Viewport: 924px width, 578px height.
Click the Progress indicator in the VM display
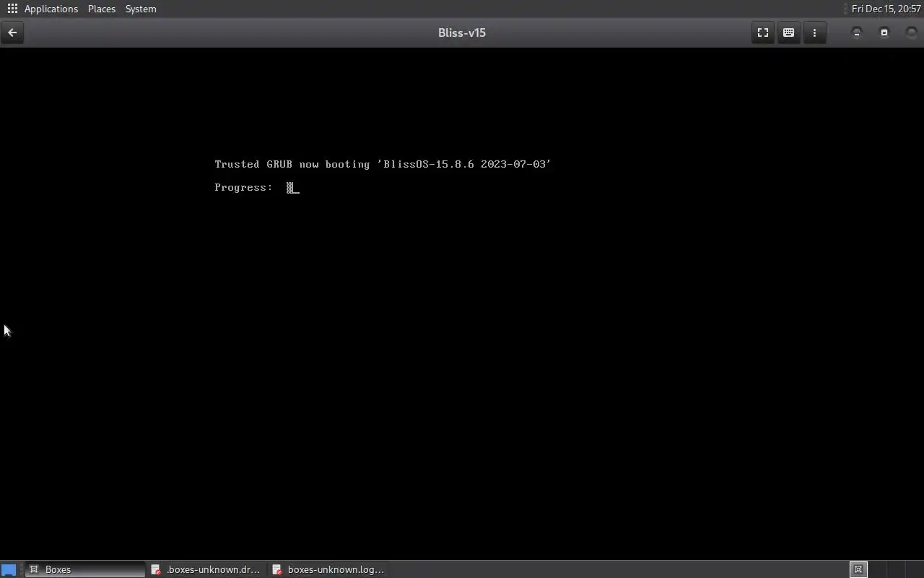coord(292,188)
